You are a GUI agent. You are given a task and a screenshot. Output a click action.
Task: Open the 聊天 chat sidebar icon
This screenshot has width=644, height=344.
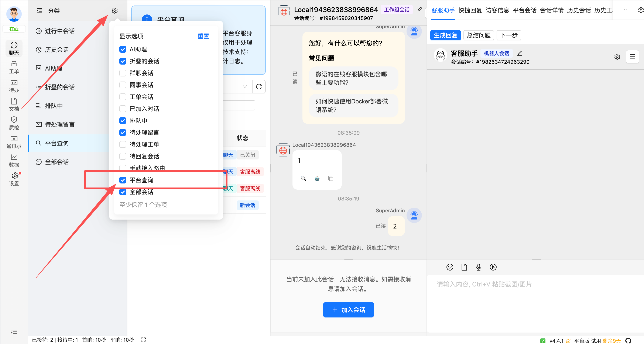pyautogui.click(x=14, y=48)
